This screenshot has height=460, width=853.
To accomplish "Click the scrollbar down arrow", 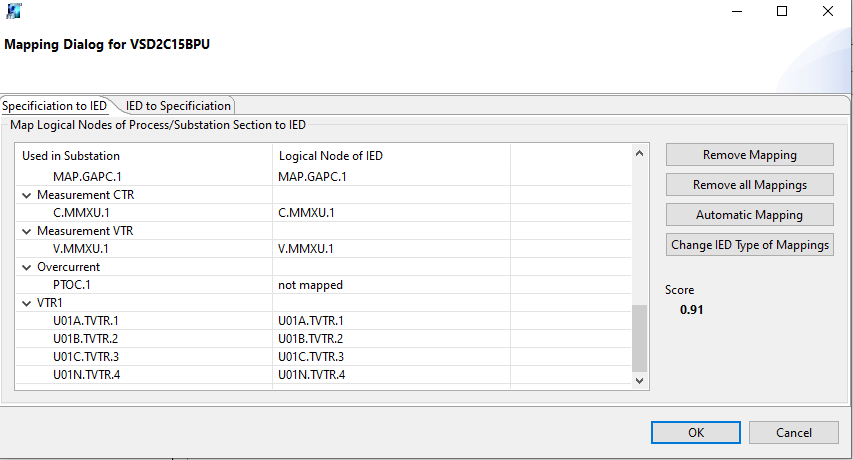I will point(640,380).
